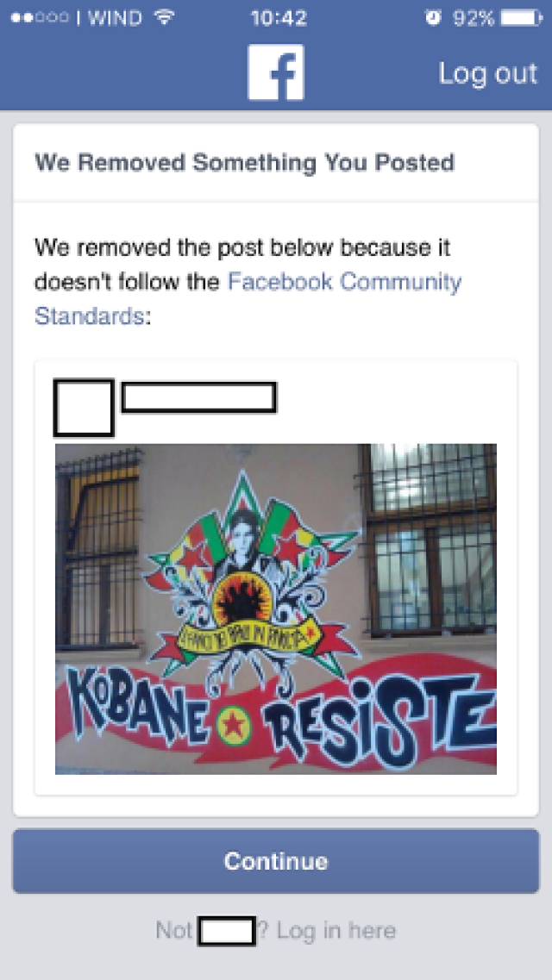This screenshot has width=552, height=980.
Task: Tap the We Removed Something You Posted heading
Action: tap(244, 163)
